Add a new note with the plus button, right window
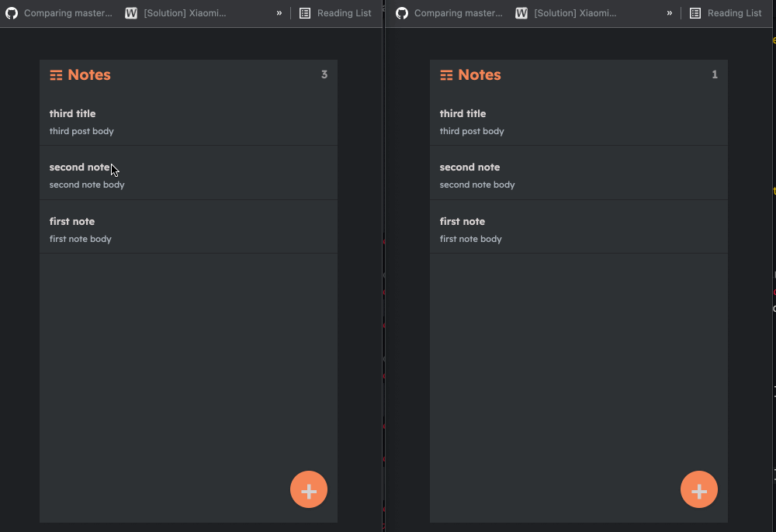Screen dimensions: 776x532 click(x=698, y=489)
